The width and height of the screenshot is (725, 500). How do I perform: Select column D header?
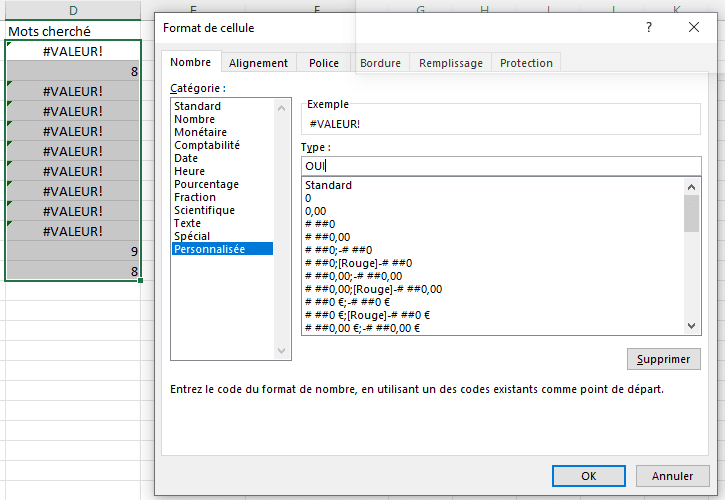click(x=73, y=10)
